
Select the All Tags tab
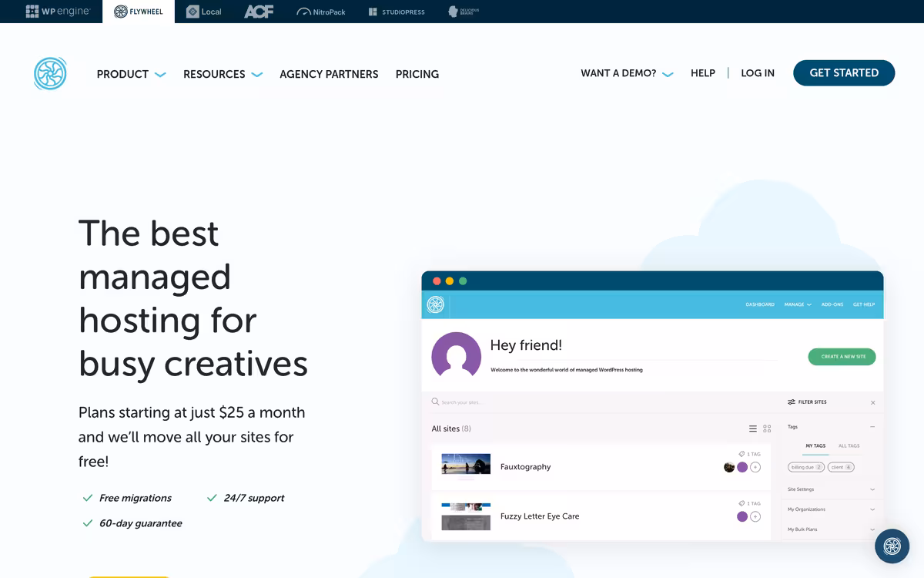849,446
